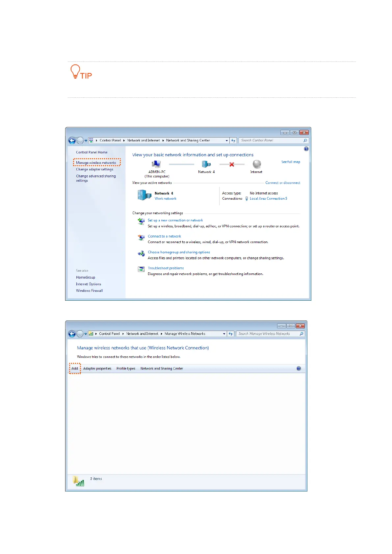
Task: Click Control Panel icon at start of Network and Sharing Center address bar
Action: [91, 140]
